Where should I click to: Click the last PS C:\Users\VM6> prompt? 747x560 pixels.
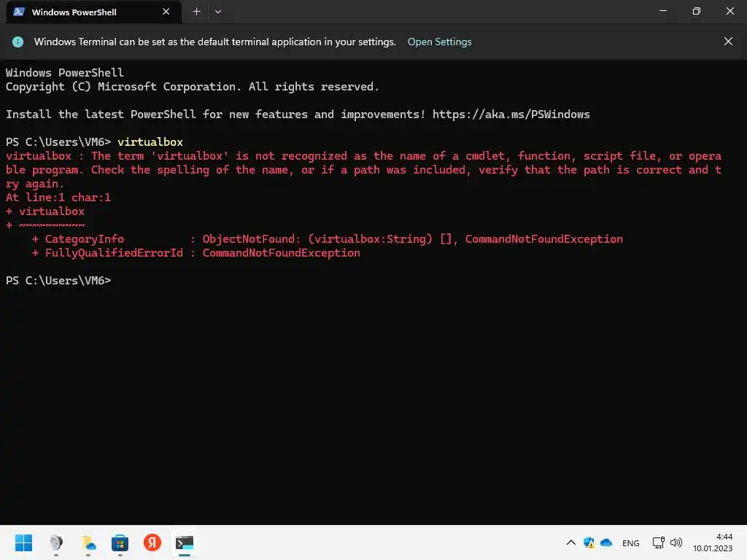point(58,281)
